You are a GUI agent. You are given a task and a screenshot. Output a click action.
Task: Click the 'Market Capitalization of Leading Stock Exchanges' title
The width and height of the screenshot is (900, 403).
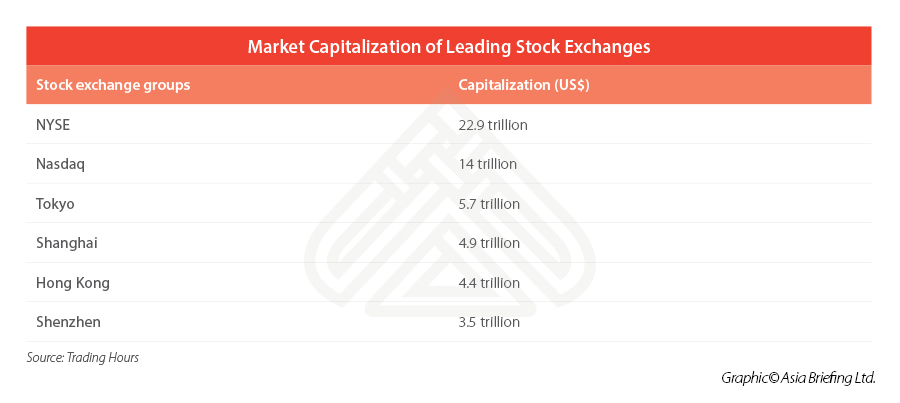(x=449, y=46)
